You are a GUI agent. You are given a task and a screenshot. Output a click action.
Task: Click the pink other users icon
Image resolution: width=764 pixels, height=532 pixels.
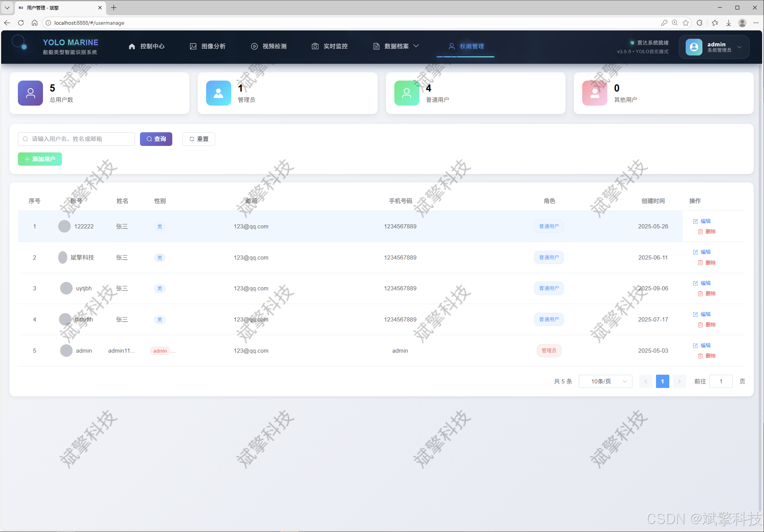click(594, 93)
